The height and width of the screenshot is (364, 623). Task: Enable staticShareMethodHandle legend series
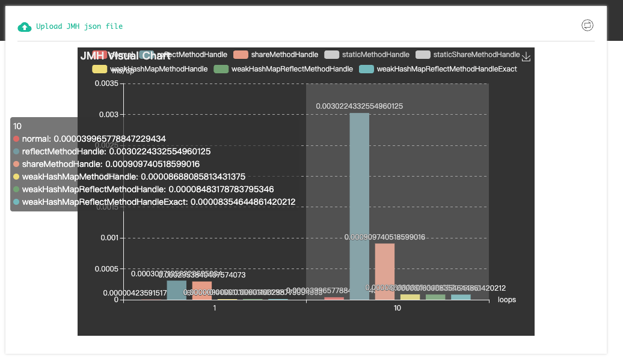click(x=468, y=55)
